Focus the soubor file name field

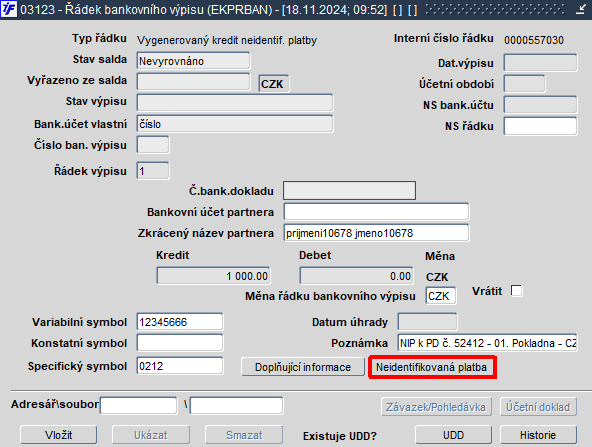click(236, 405)
